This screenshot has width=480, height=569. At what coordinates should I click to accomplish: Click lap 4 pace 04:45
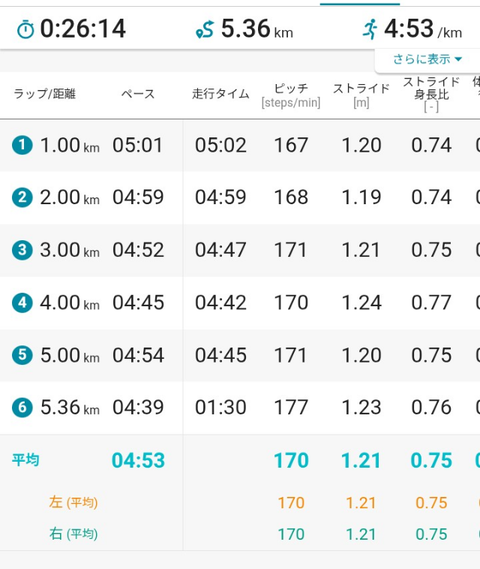(x=138, y=303)
